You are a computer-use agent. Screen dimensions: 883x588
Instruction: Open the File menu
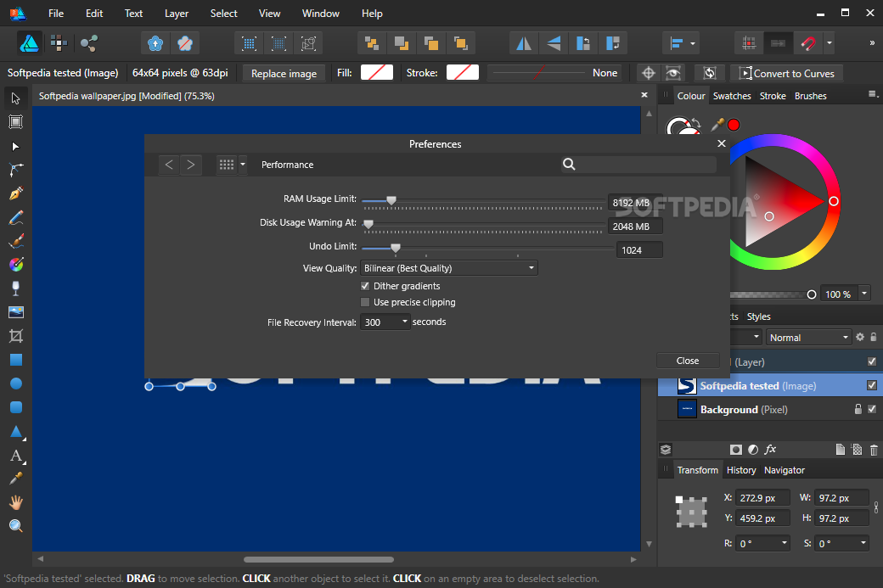point(56,14)
